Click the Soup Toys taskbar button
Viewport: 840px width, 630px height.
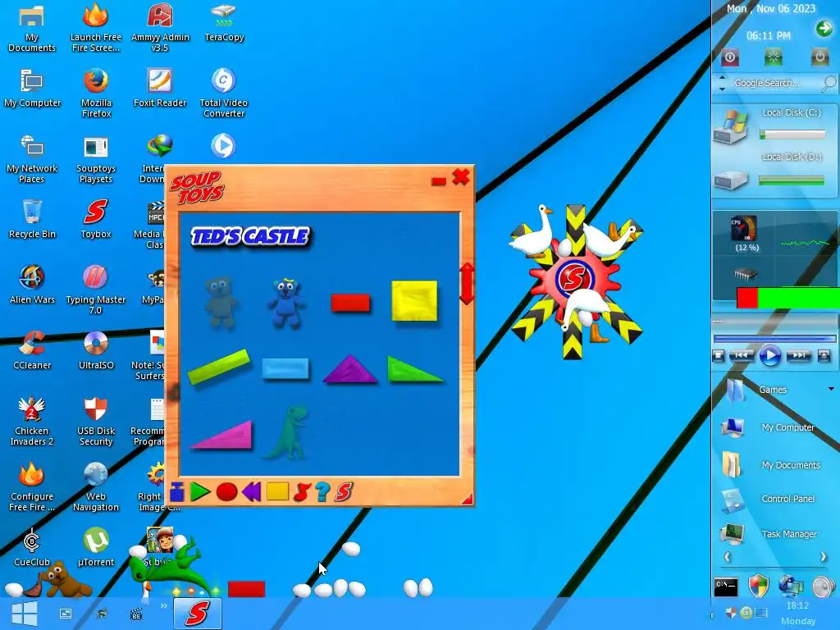point(197,614)
